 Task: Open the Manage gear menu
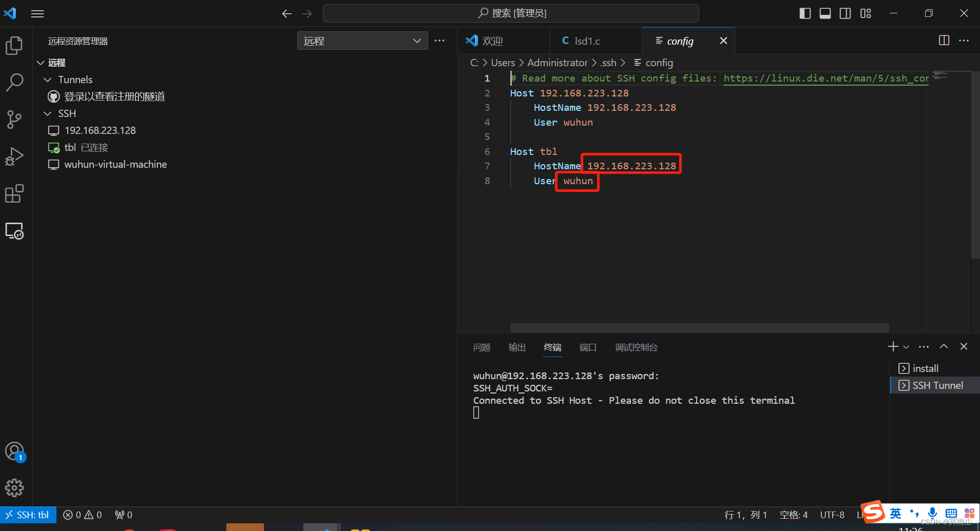tap(14, 488)
